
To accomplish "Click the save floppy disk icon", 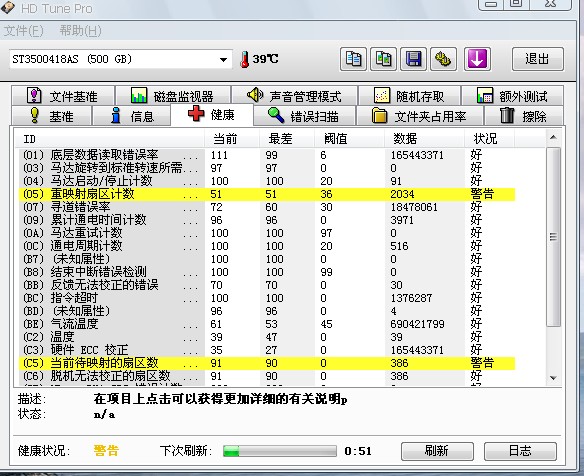I will coord(413,59).
